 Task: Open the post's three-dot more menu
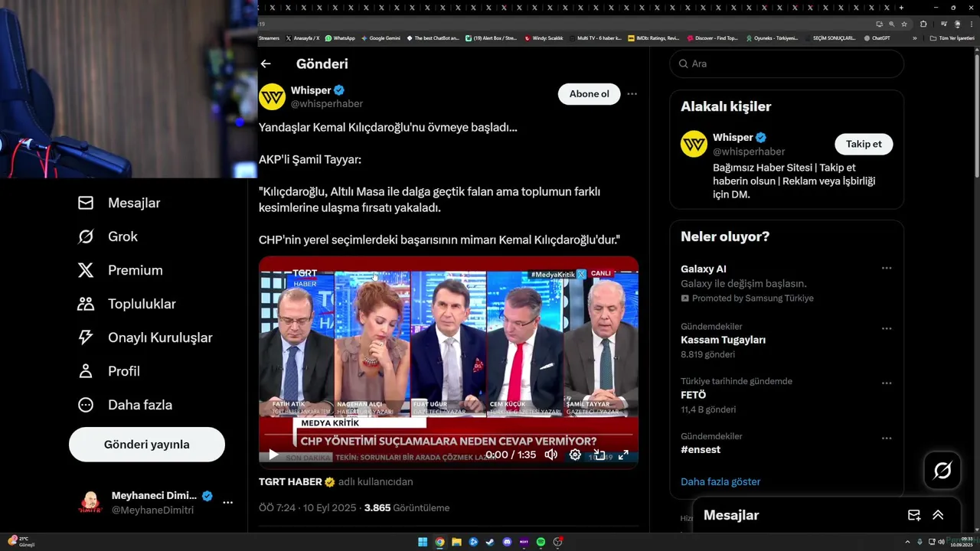click(x=632, y=94)
